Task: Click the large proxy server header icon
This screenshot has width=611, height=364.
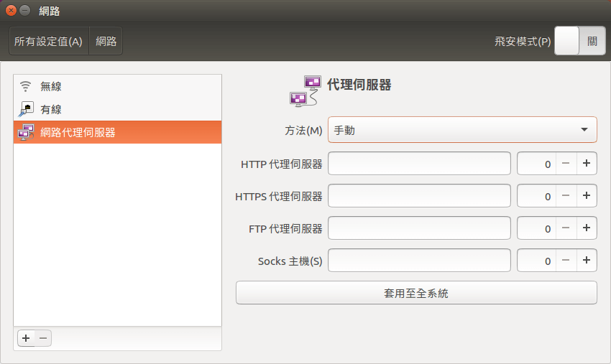Action: pyautogui.click(x=305, y=91)
